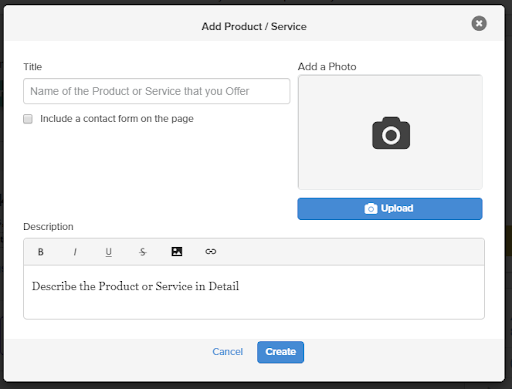Toggle underline formatting in description editor
This screenshot has height=389, width=512.
point(109,252)
